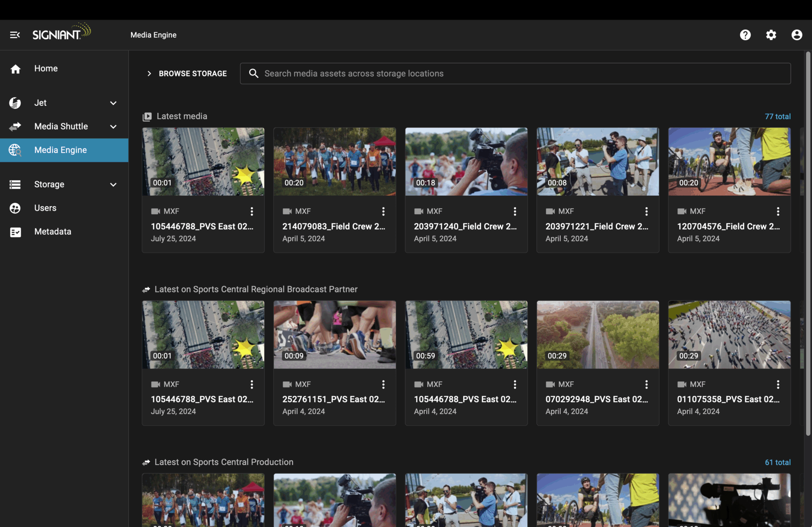This screenshot has width=812, height=527.
Task: Expand the Storage sidebar section
Action: 113,185
